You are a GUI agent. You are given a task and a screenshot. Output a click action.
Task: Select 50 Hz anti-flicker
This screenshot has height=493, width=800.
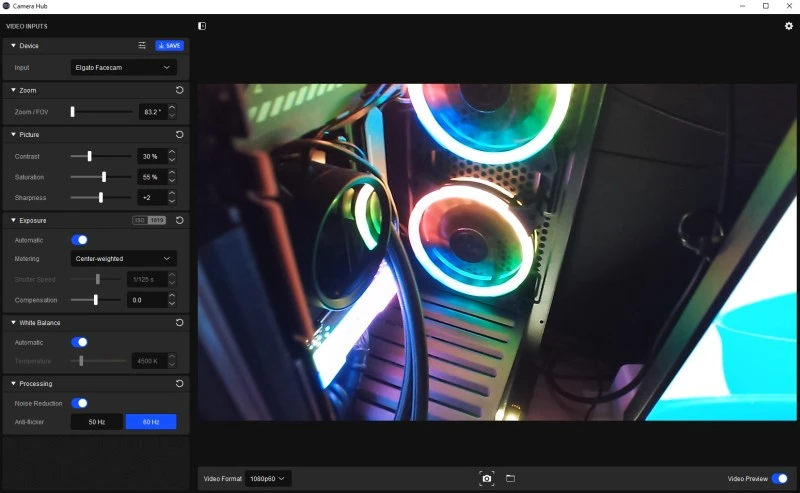pyautogui.click(x=96, y=422)
